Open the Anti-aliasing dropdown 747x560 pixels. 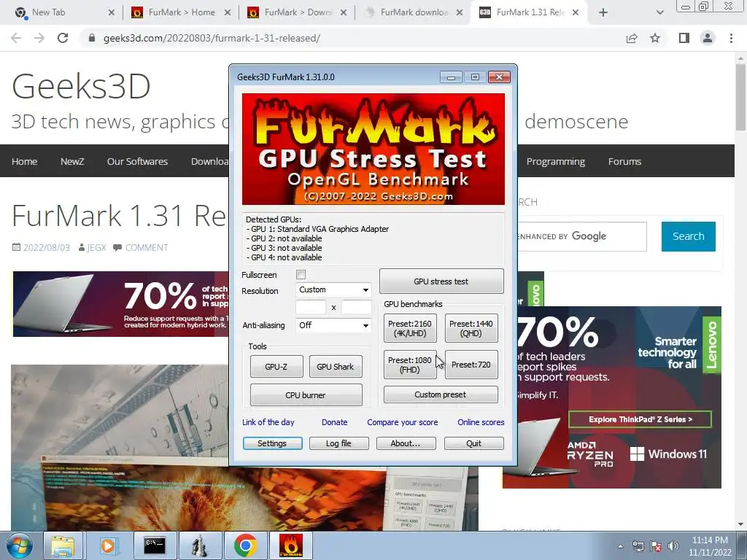point(333,325)
